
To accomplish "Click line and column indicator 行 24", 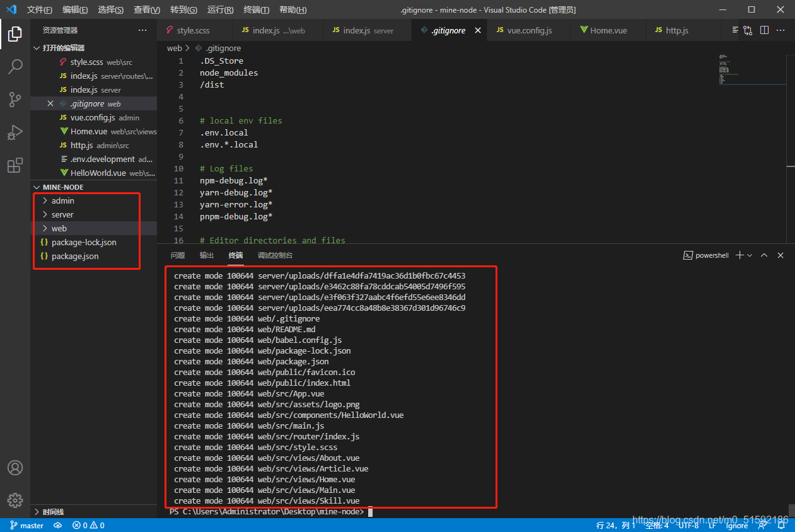I will 615,525.
